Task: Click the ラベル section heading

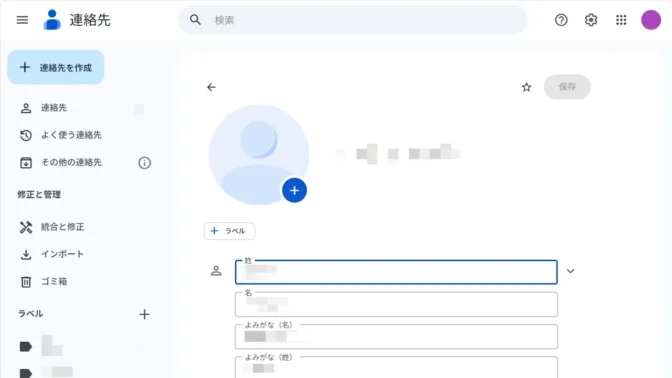Action: point(30,314)
